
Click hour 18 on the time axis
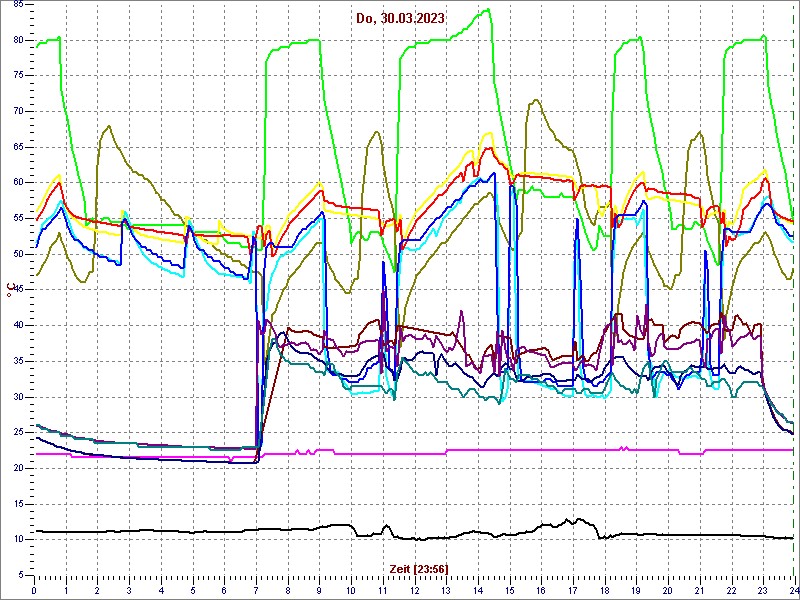(604, 588)
